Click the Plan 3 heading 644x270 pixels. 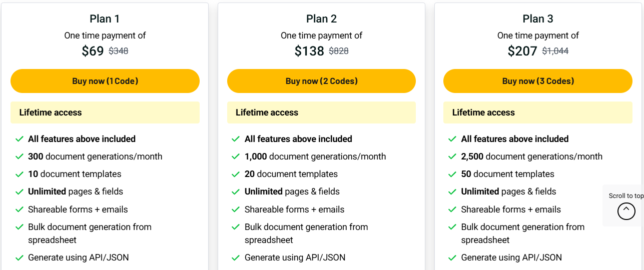pos(538,19)
